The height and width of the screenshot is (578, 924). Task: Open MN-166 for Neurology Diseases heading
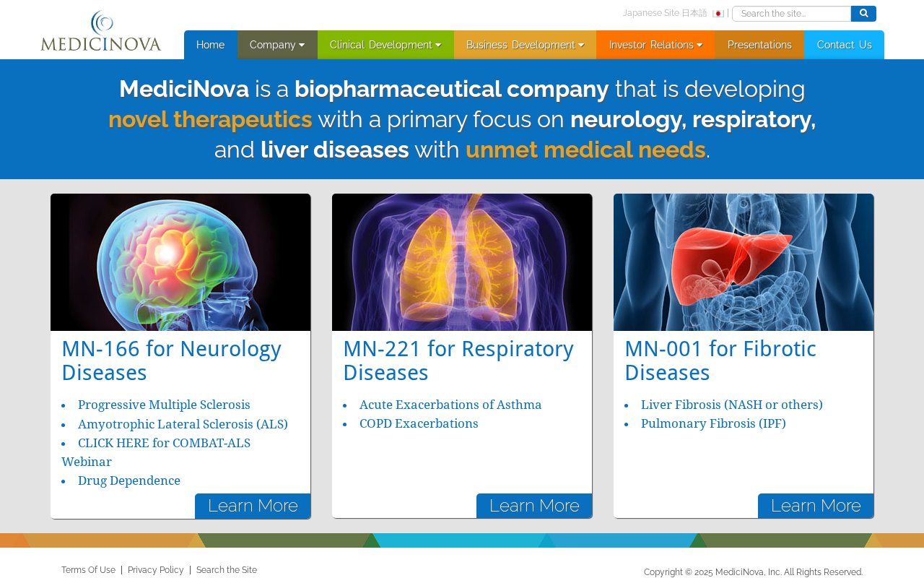click(x=171, y=361)
